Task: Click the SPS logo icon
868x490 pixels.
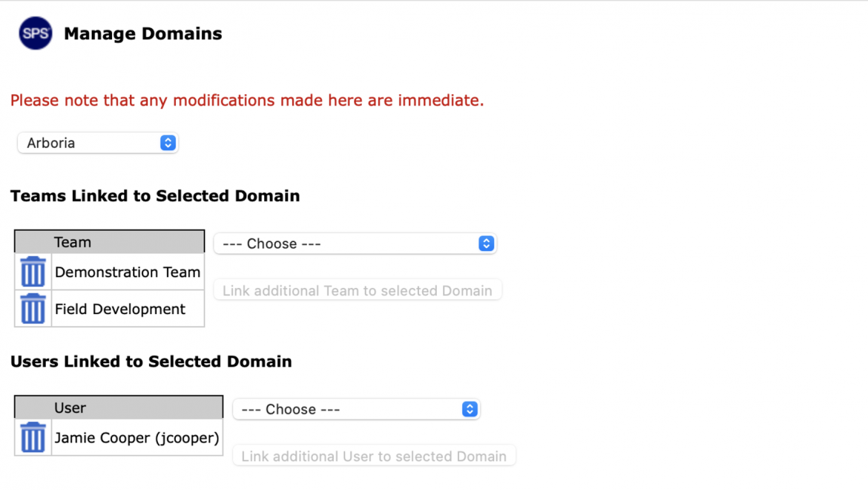Action: click(36, 33)
